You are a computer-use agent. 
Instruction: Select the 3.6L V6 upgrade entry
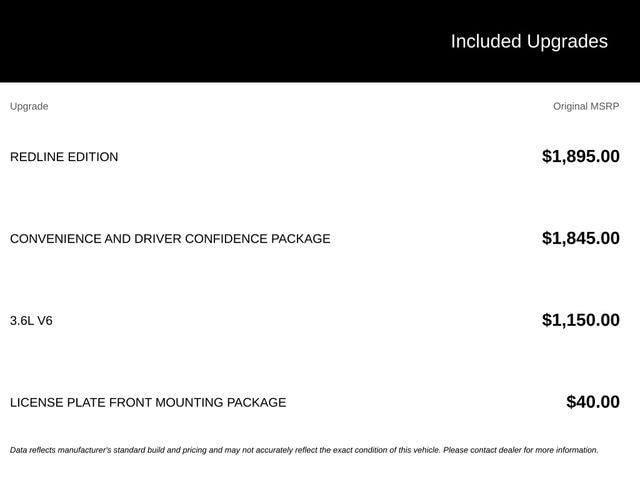31,321
